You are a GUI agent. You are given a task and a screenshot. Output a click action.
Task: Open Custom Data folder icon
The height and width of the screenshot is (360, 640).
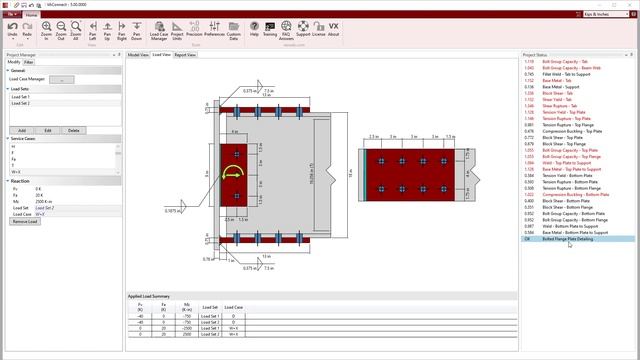[x=233, y=27]
